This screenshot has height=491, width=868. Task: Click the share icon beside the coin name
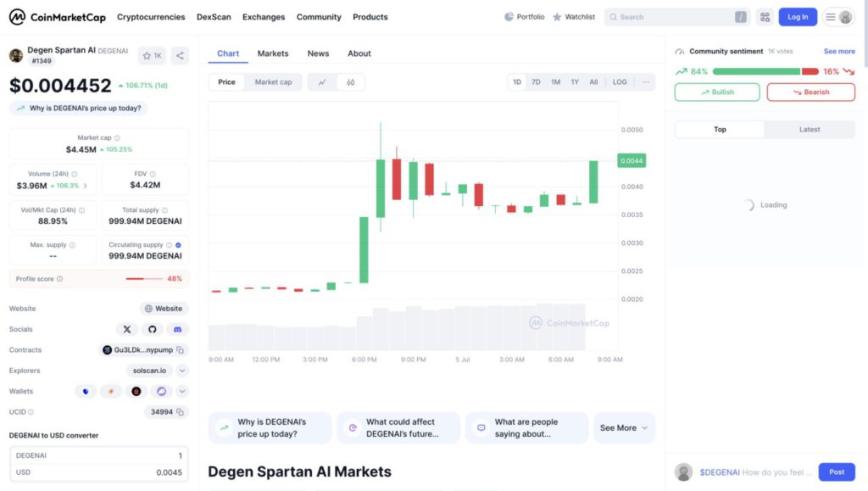click(x=180, y=55)
